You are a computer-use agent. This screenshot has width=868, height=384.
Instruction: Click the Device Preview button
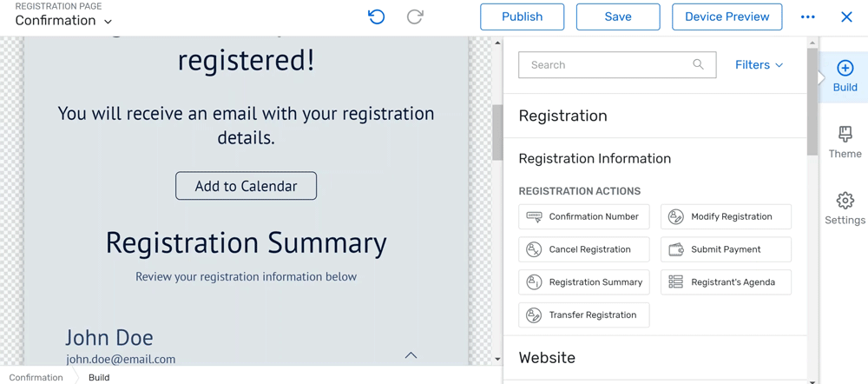[x=727, y=17]
